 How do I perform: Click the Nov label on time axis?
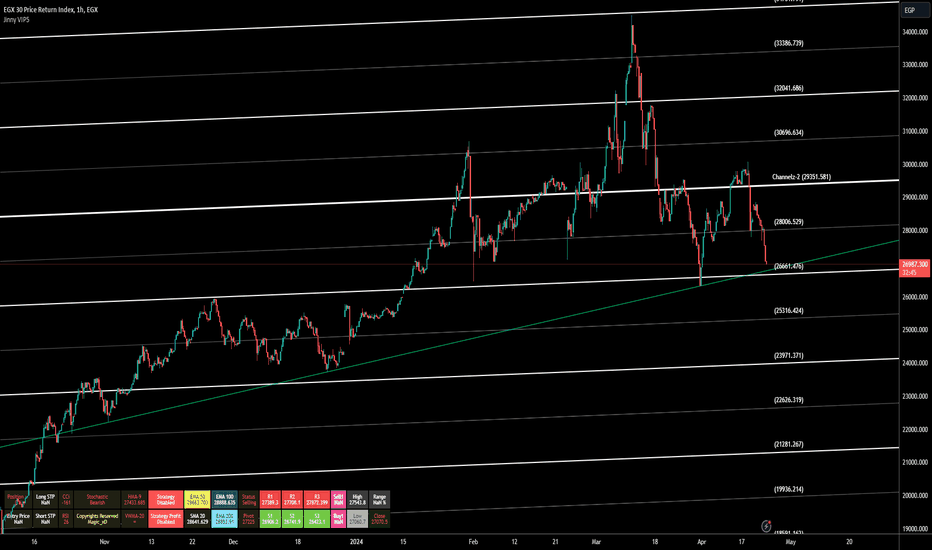click(105, 542)
